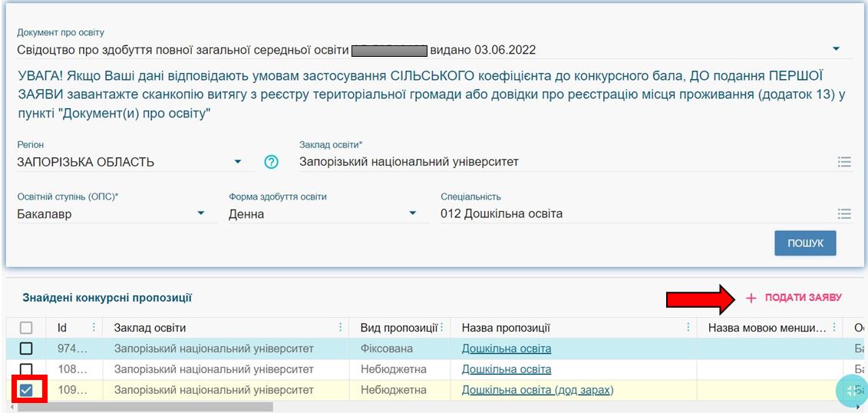
Task: Expand the Документ про освіту dropdown
Action: pos(836,50)
